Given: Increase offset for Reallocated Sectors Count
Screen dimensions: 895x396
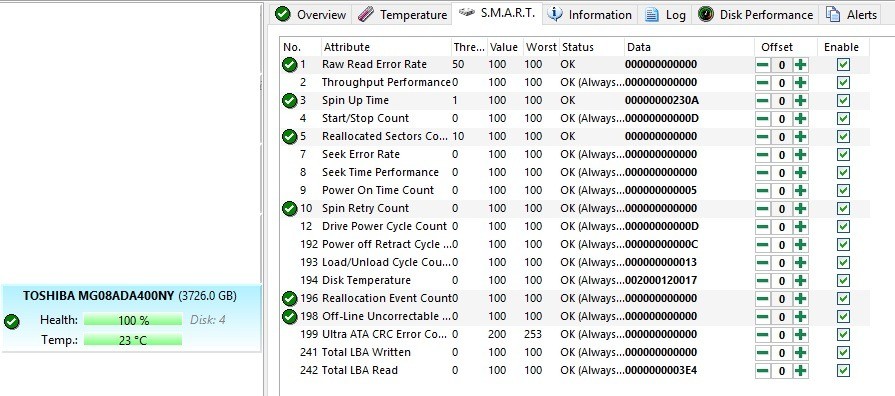Looking at the screenshot, I should point(801,136).
